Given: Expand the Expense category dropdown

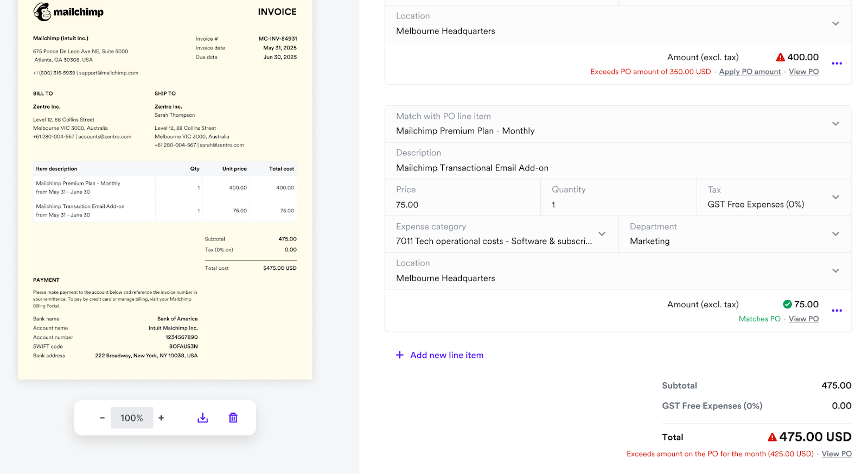Looking at the screenshot, I should tap(602, 234).
